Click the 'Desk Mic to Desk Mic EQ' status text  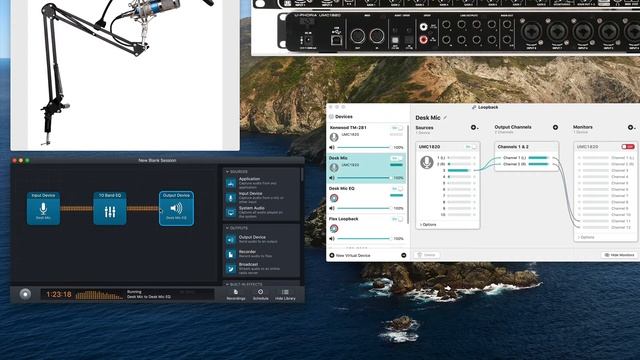coord(149,297)
